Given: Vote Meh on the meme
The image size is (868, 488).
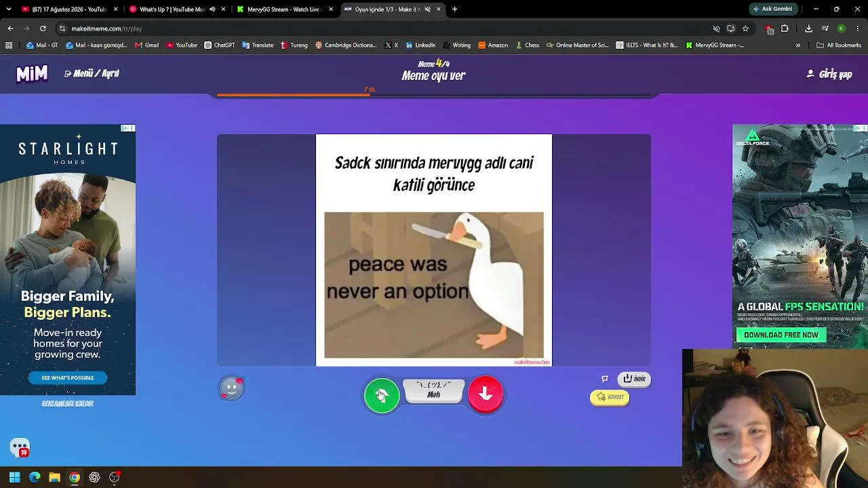Looking at the screenshot, I should click(x=434, y=391).
